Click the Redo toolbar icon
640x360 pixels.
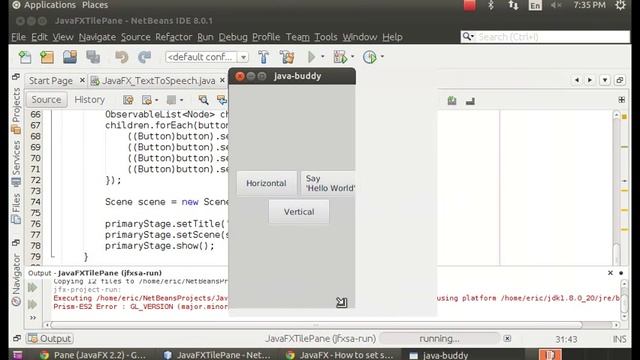click(144, 57)
